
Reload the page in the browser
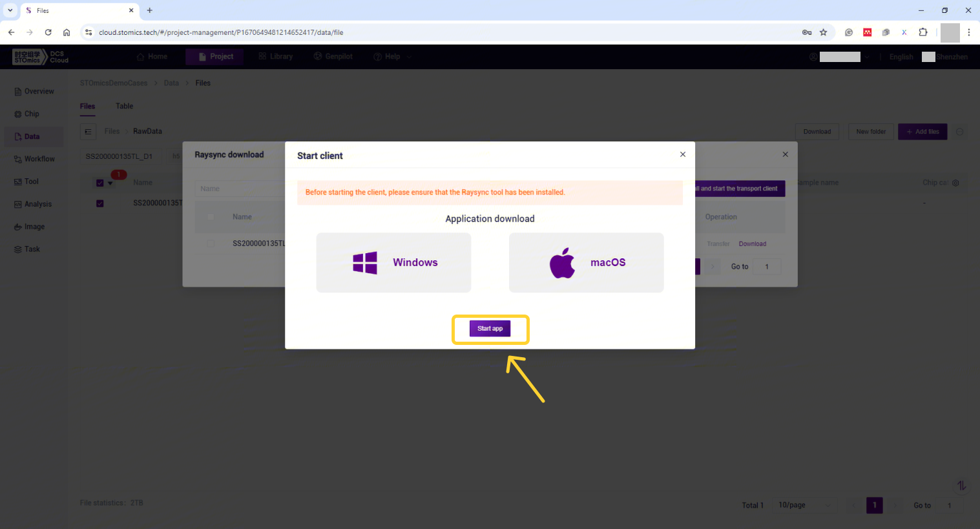coord(48,32)
